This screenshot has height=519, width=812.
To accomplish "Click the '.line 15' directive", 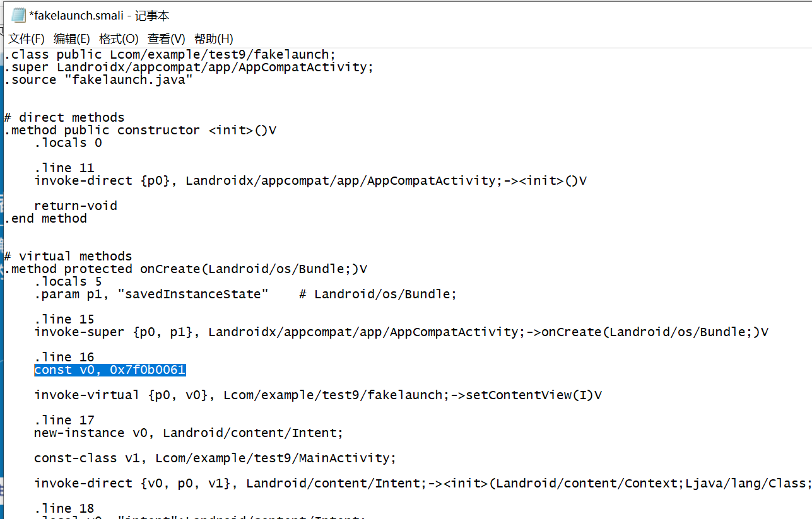I will point(64,319).
